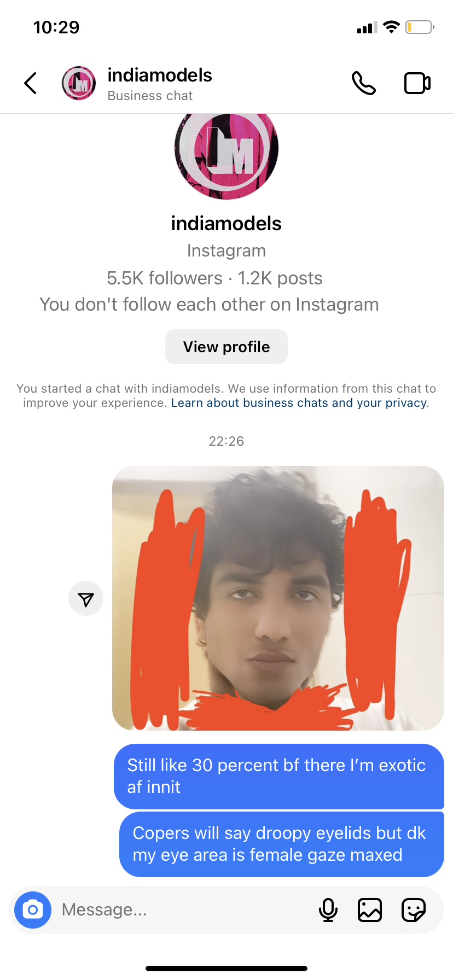Tap the 22:26 timestamp above the photo

(x=226, y=441)
